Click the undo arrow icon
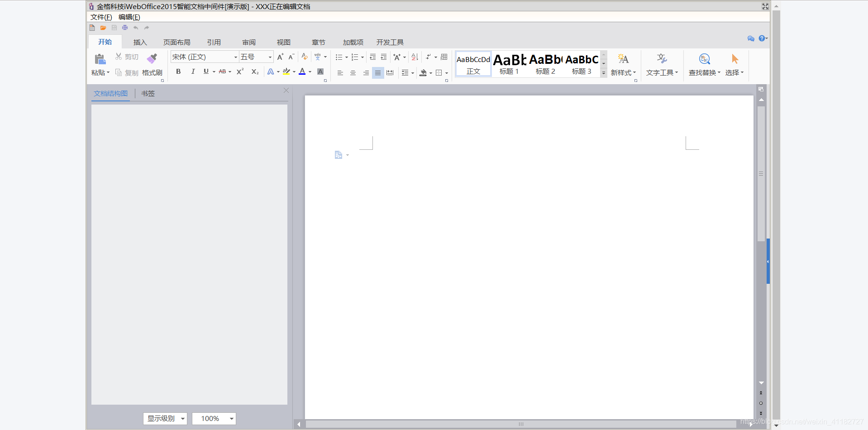 point(136,28)
